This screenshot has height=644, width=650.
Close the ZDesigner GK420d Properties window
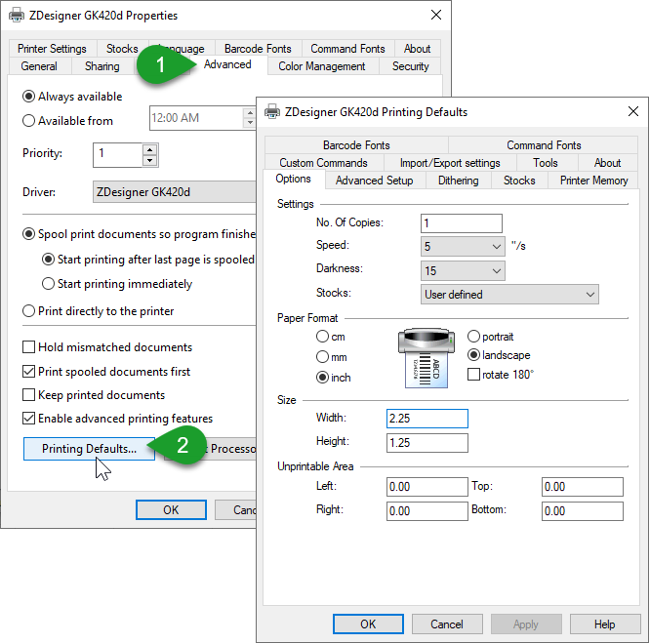(435, 16)
